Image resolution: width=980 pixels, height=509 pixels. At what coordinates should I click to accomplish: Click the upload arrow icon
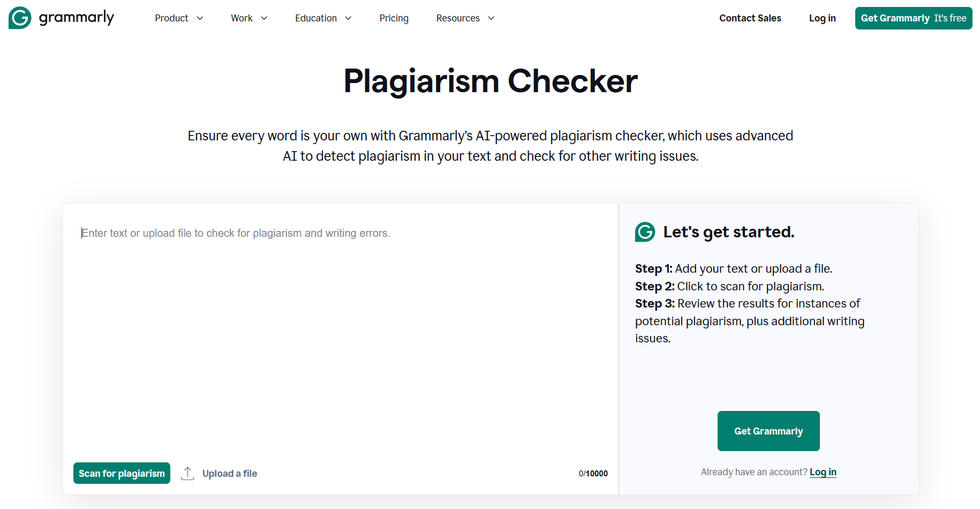click(x=187, y=473)
